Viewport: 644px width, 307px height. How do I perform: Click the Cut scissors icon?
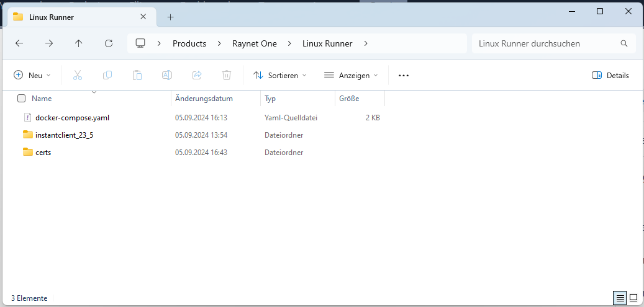(x=78, y=75)
